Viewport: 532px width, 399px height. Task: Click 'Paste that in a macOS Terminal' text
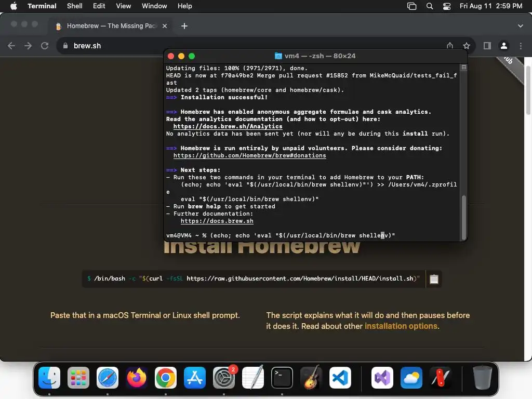[145, 315]
